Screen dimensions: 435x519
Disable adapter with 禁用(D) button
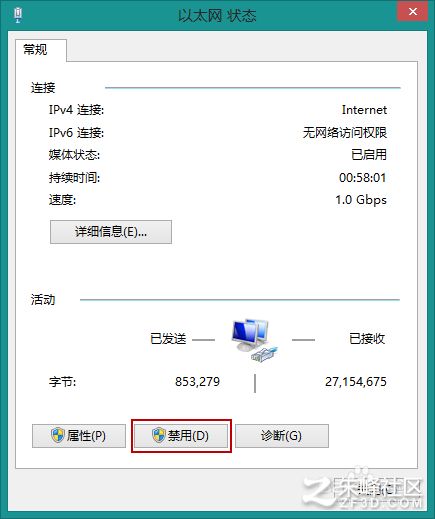181,436
